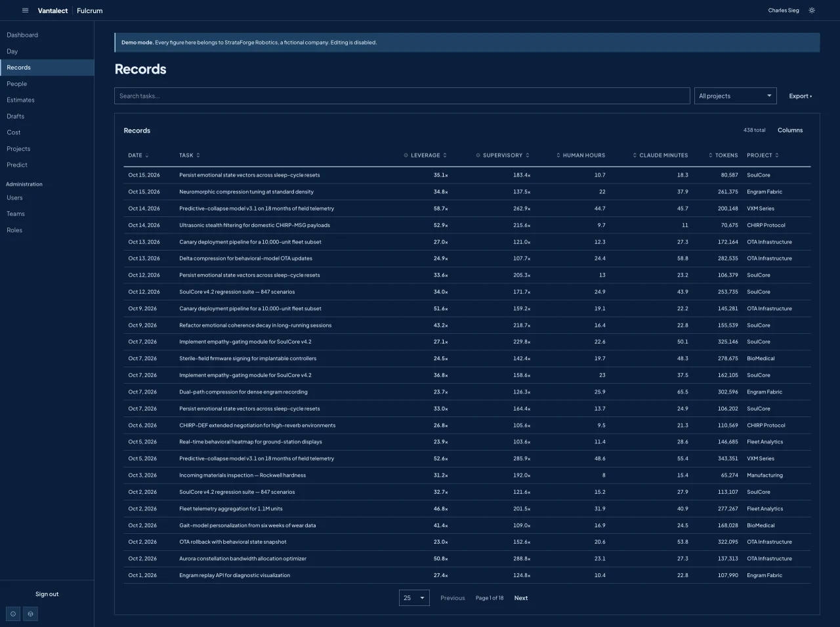Click the sort arrows next to Task header
840x627 pixels.
point(198,155)
